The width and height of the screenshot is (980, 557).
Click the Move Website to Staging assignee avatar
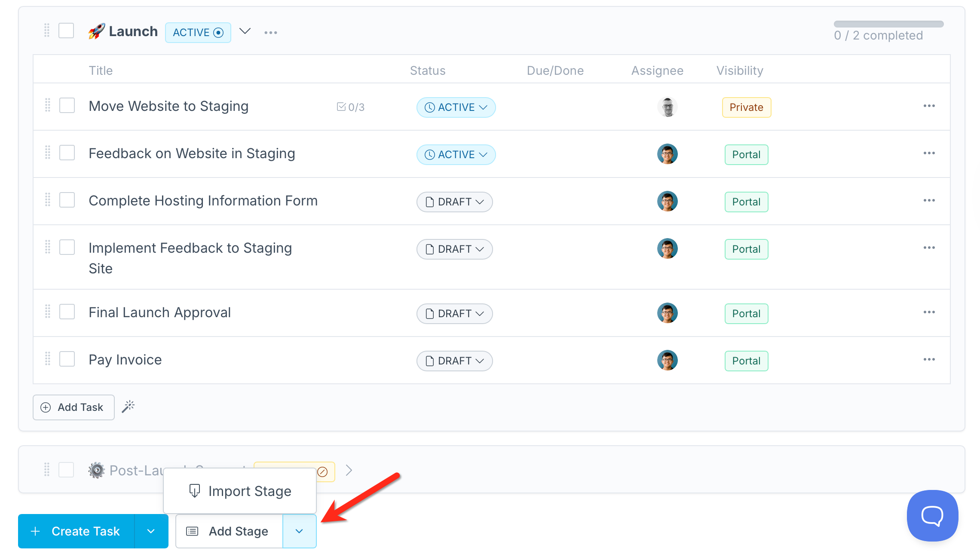coord(667,107)
